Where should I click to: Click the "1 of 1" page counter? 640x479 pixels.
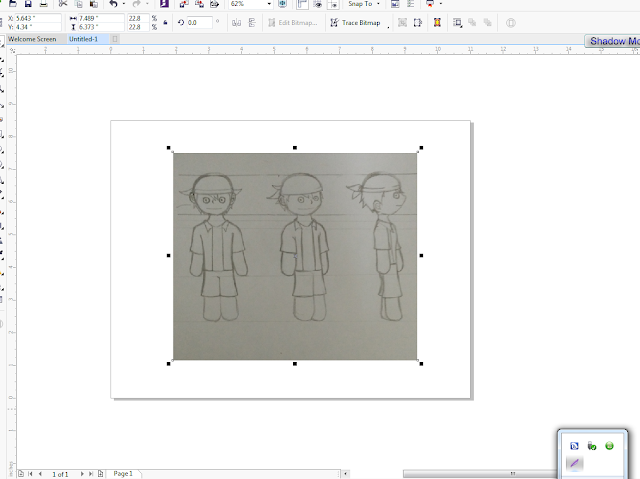60,474
